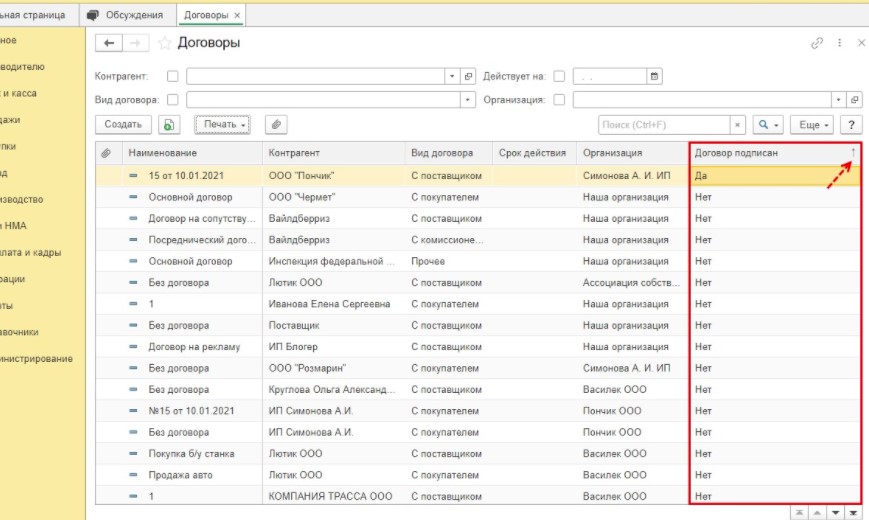Click the copy document icon next to Создать
The width and height of the screenshot is (869, 520).
point(170,125)
